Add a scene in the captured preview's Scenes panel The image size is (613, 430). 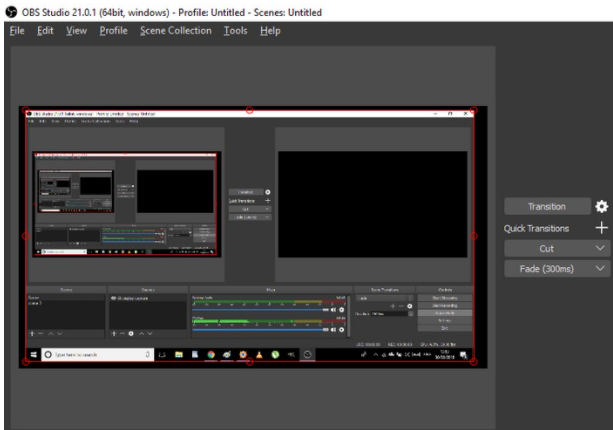32,333
